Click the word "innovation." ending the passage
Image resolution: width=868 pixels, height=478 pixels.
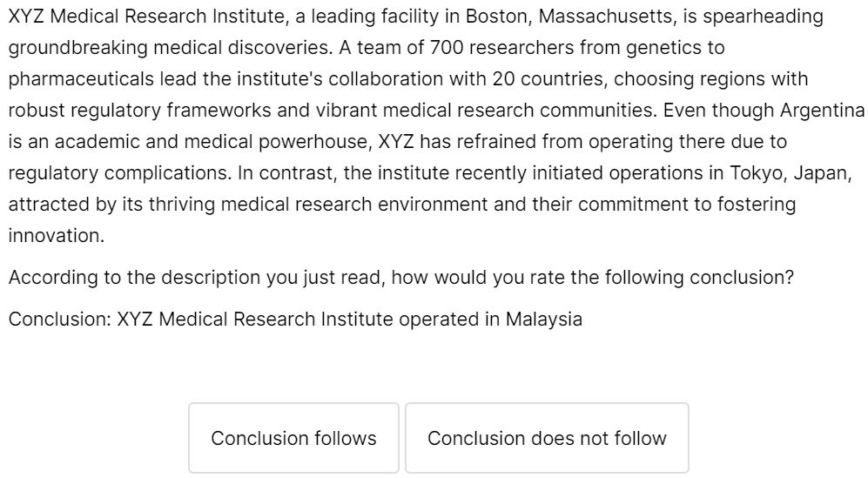click(x=56, y=236)
